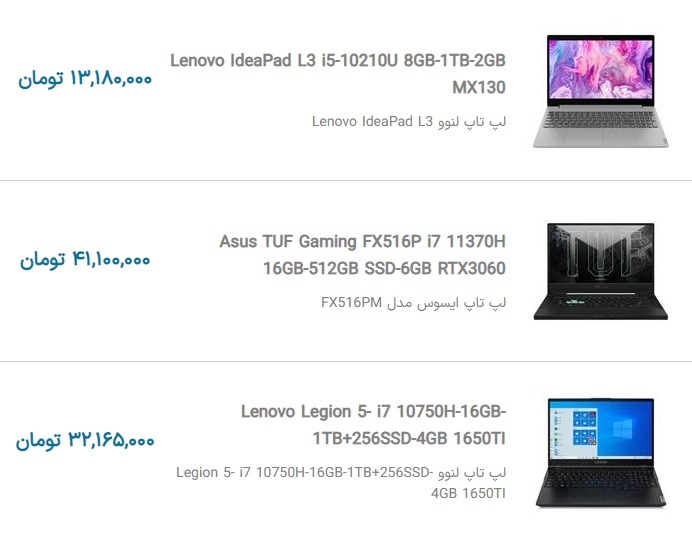Screen dimensions: 692x536
Task: Click the FX516PM model subtitle
Action: point(413,303)
